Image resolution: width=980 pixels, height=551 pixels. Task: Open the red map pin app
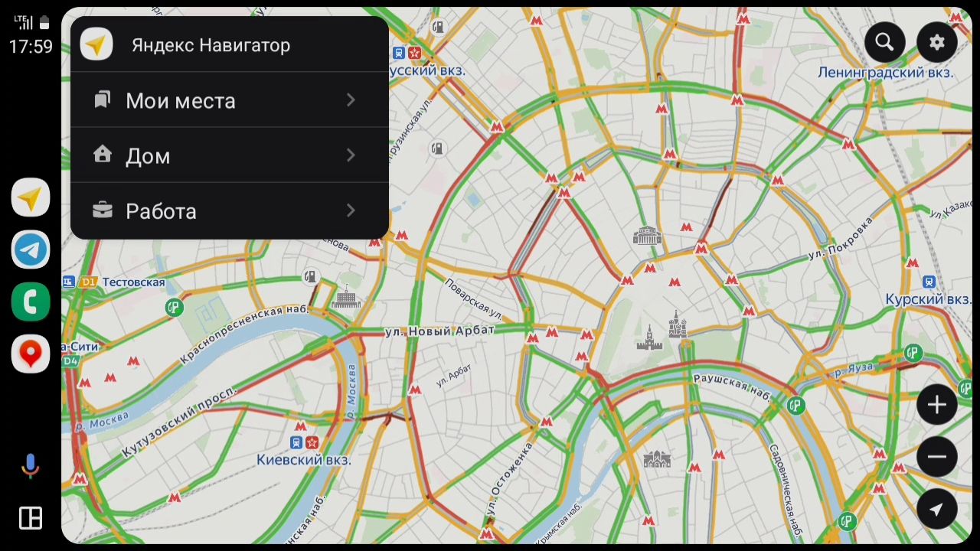click(x=31, y=354)
